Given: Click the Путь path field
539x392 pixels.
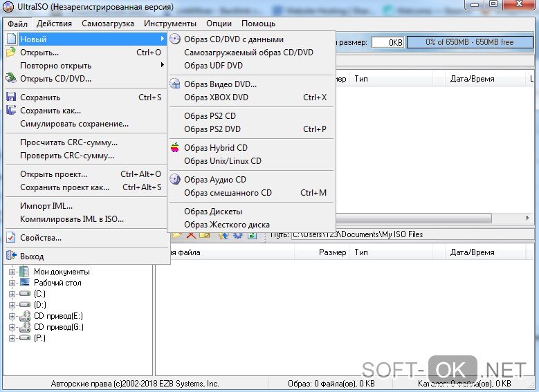Looking at the screenshot, I should (x=413, y=234).
